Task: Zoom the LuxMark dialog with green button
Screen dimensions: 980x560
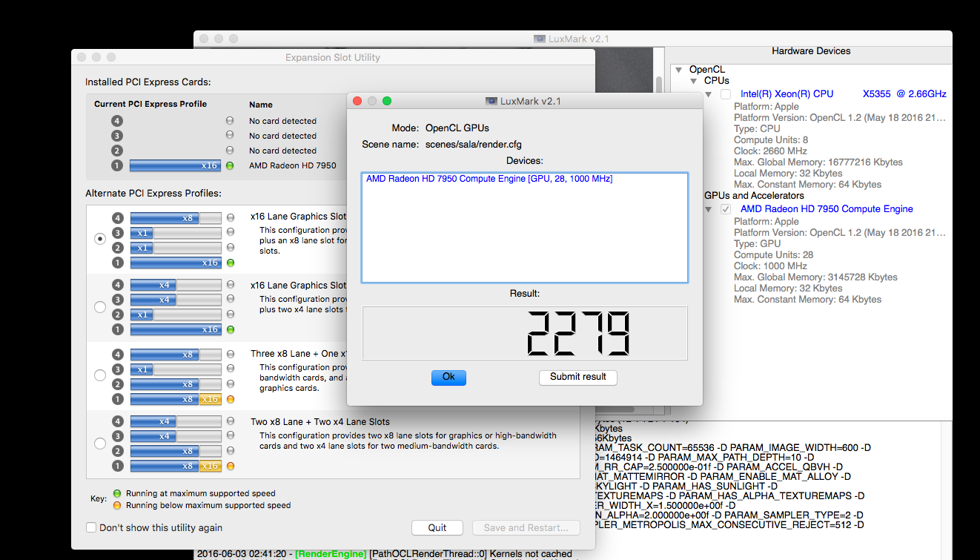Action: 387,101
